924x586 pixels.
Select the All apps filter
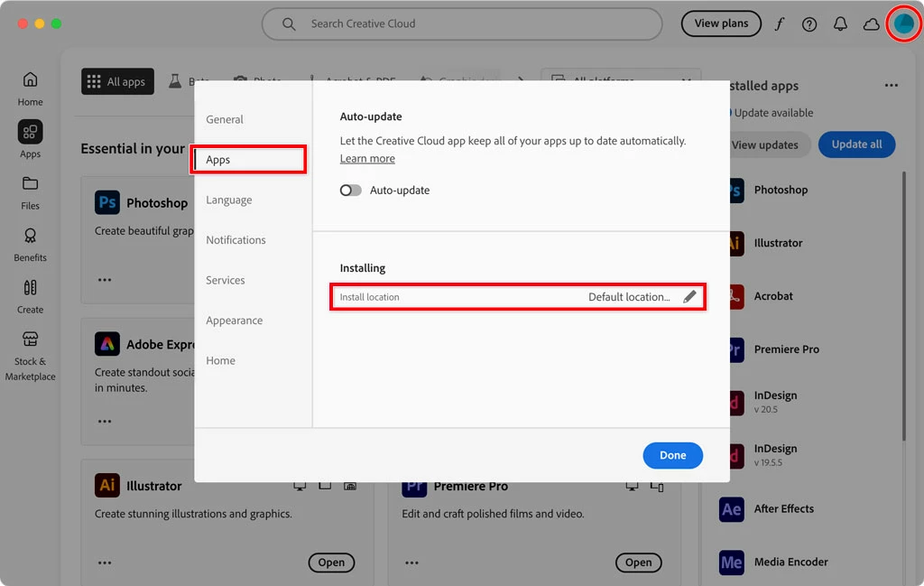coord(117,81)
